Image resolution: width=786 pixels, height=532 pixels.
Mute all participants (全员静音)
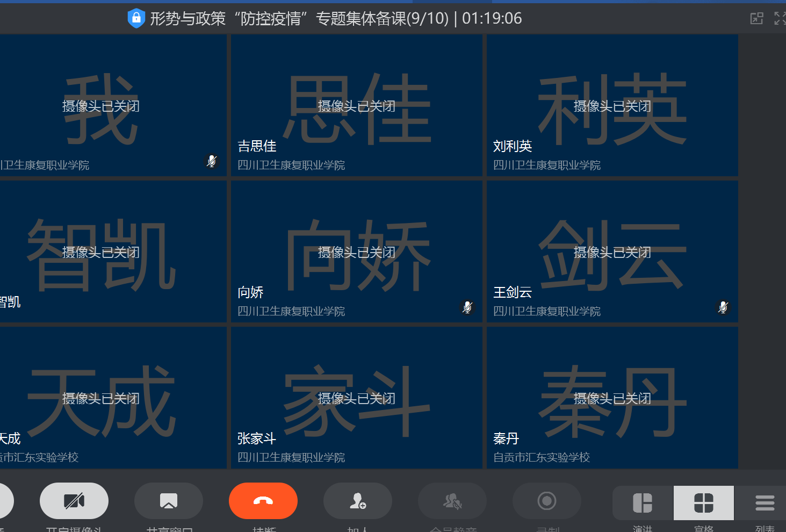click(x=452, y=501)
